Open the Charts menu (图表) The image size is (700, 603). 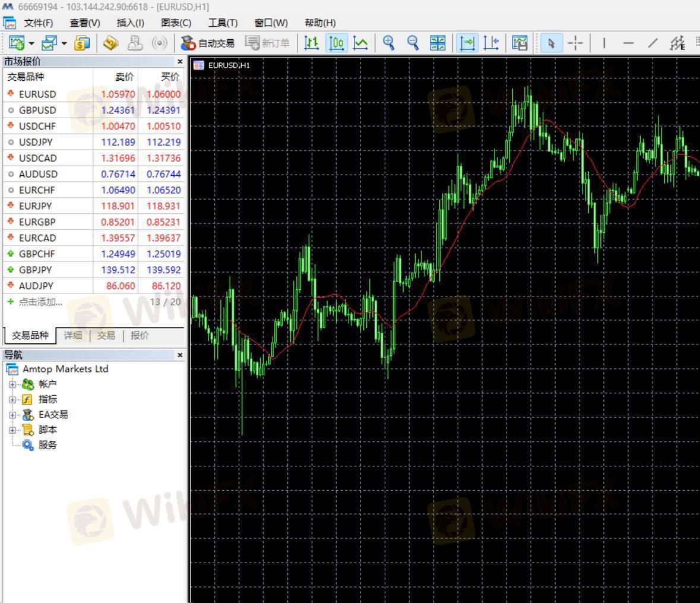(176, 23)
